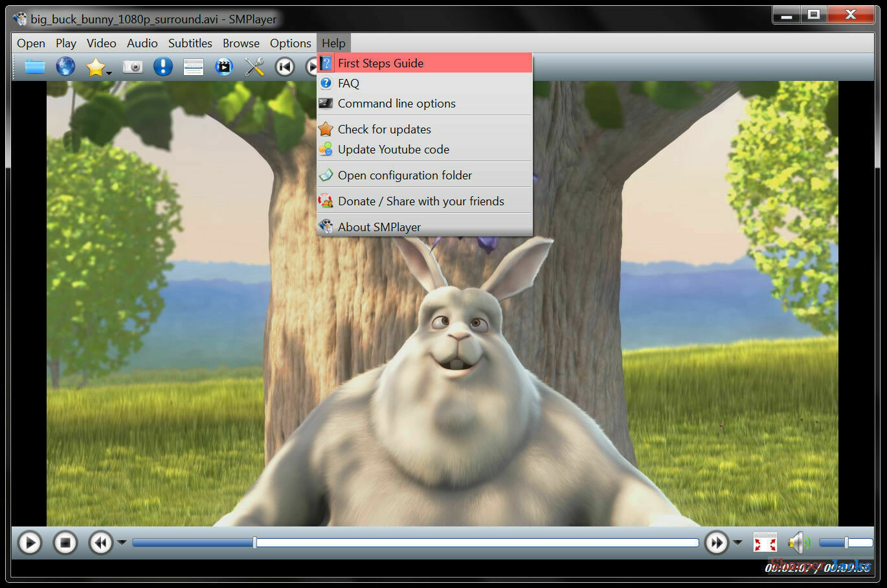Image resolution: width=887 pixels, height=588 pixels.
Task: Open the playlist icon in toolbar
Action: 193,67
